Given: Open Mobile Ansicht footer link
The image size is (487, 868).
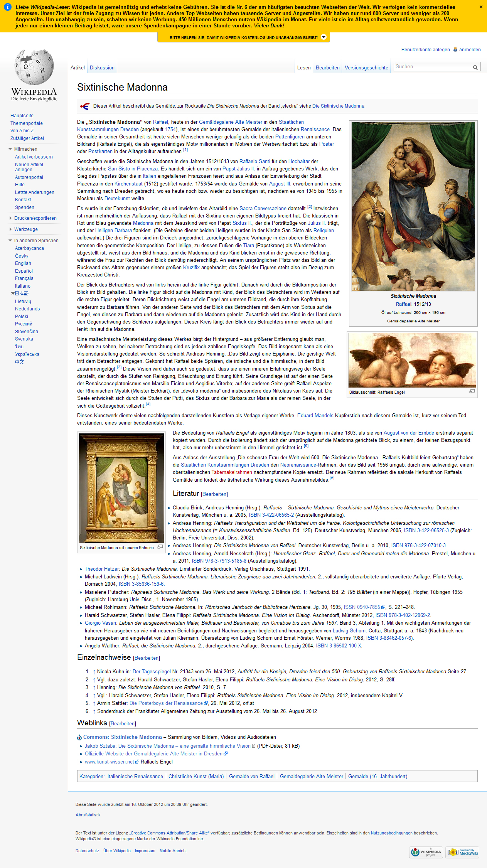Looking at the screenshot, I should tap(173, 851).
